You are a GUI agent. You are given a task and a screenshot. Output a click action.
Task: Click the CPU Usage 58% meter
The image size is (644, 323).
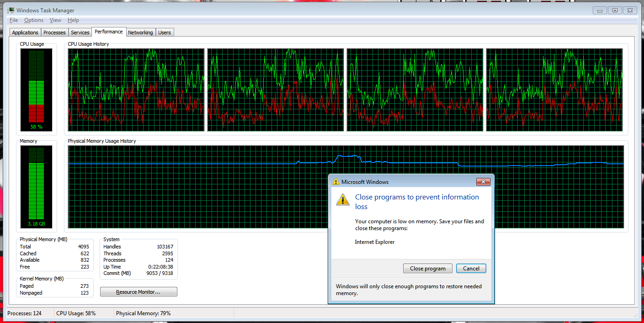pos(36,90)
